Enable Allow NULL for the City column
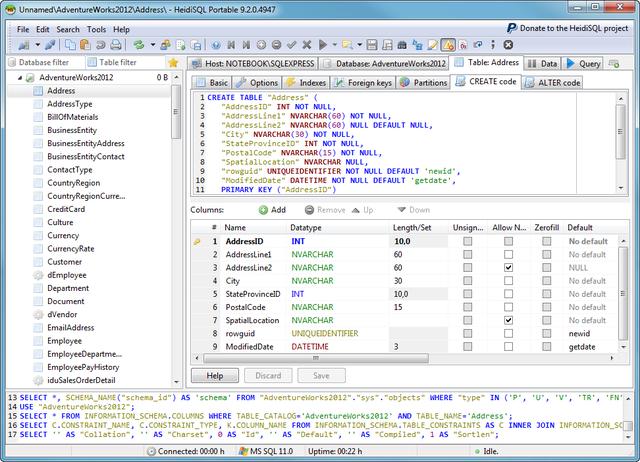Image resolution: width=640 pixels, height=462 pixels. click(x=509, y=281)
